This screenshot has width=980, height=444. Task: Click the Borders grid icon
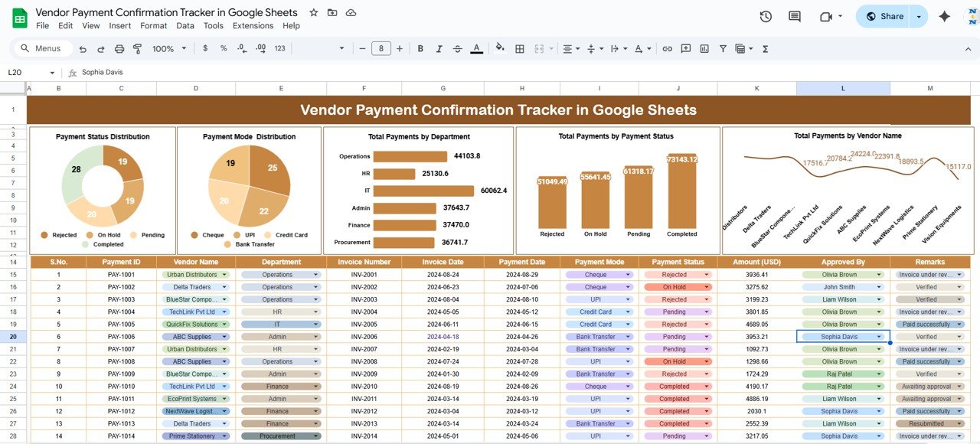[520, 49]
